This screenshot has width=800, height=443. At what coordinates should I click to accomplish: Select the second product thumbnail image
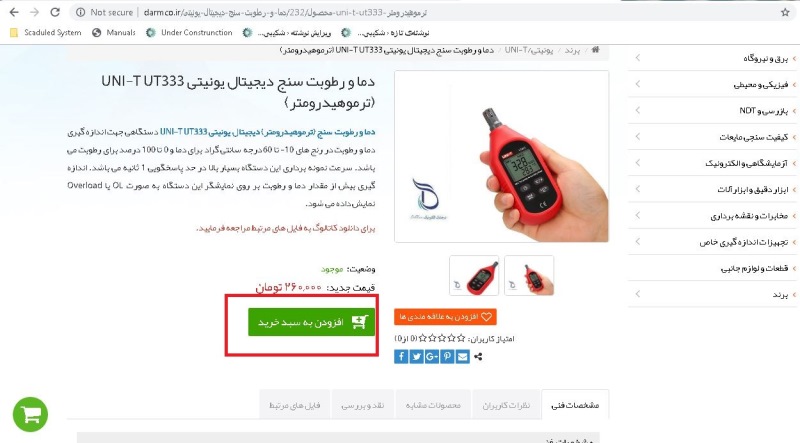pyautogui.click(x=474, y=276)
